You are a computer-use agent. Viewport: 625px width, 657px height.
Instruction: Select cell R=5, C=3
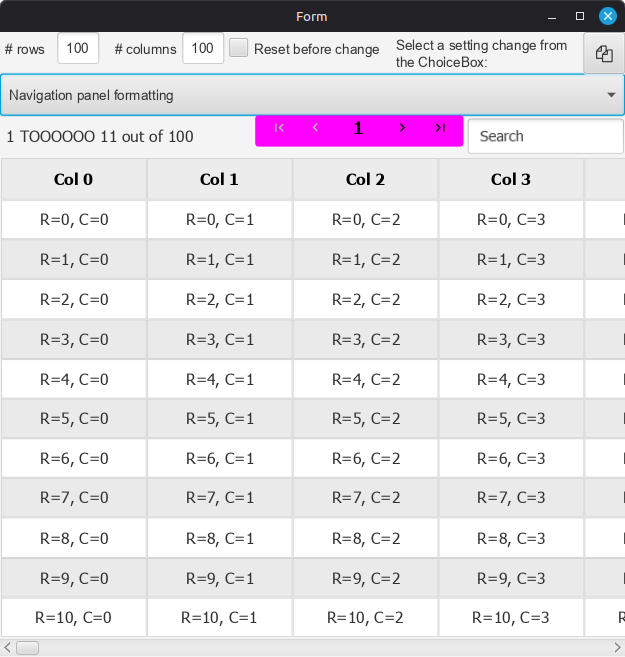click(511, 419)
